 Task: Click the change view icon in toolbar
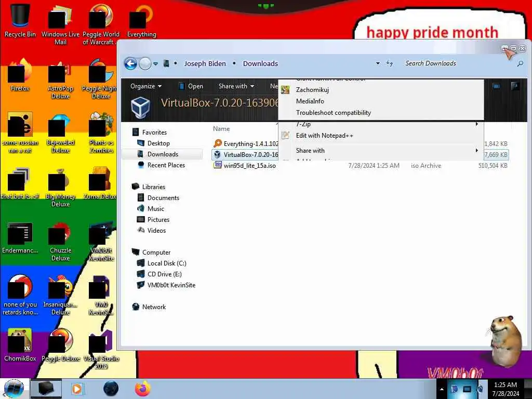[496, 86]
